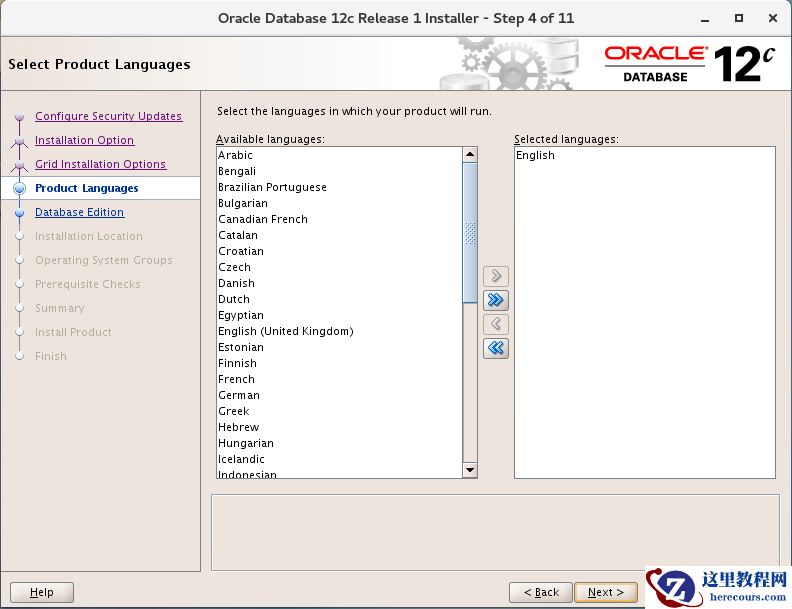
Task: Select Arabic in Available languages
Action: click(x=339, y=155)
